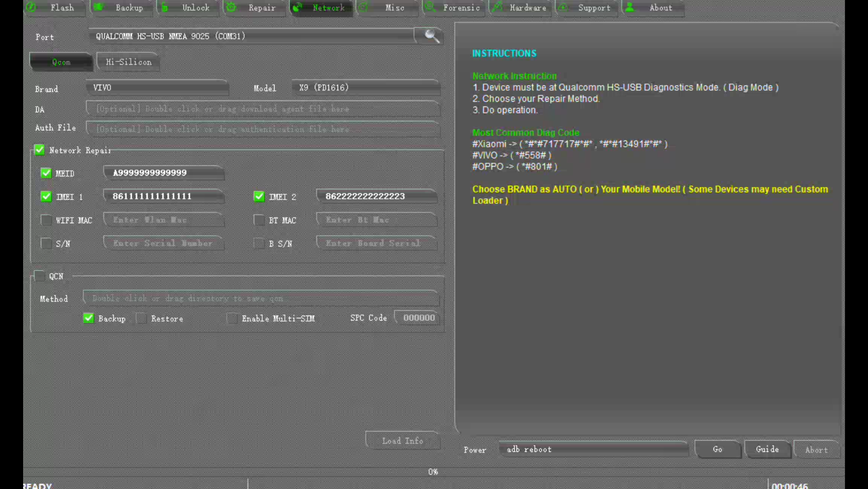The width and height of the screenshot is (868, 489).
Task: Select the Hi-Silicon chipset tab
Action: tap(129, 62)
